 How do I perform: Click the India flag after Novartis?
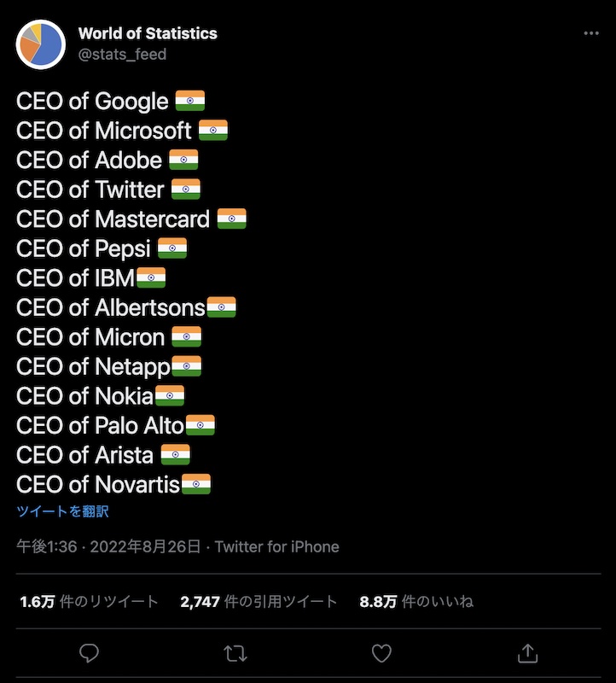pyautogui.click(x=195, y=485)
